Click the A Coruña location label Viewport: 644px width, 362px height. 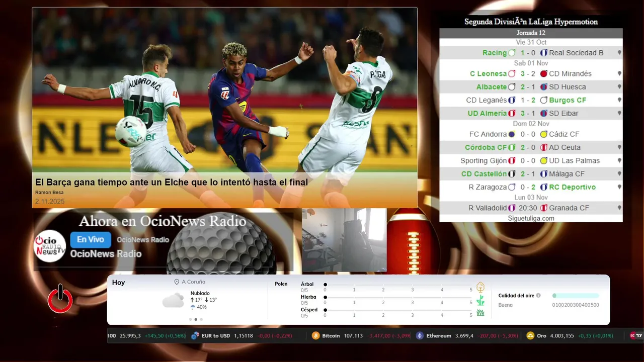coord(194,282)
